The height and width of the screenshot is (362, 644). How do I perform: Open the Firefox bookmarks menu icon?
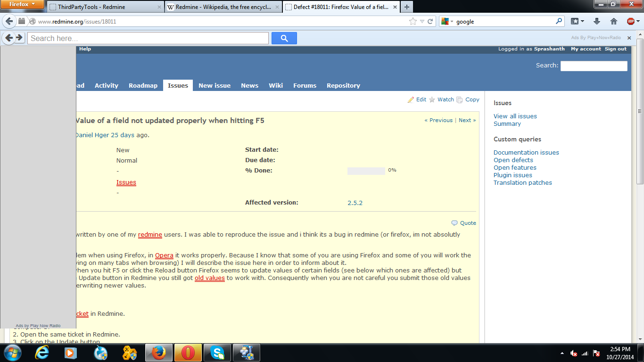point(575,21)
